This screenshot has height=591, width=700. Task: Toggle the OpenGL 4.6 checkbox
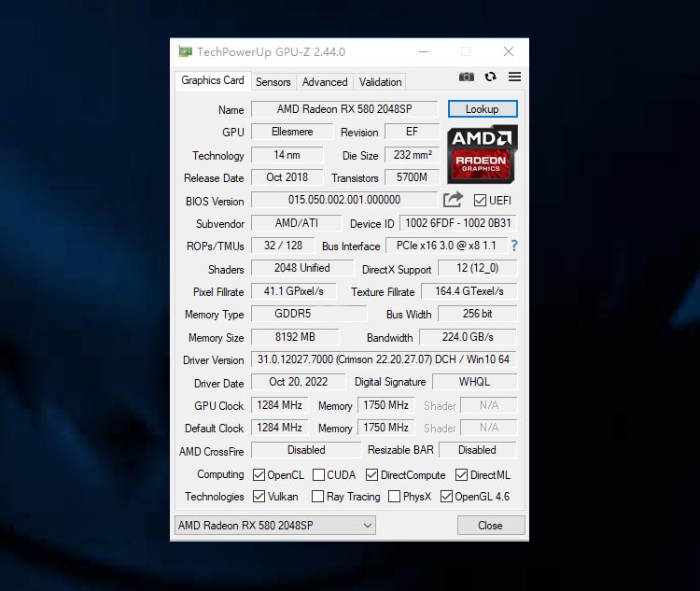click(446, 497)
